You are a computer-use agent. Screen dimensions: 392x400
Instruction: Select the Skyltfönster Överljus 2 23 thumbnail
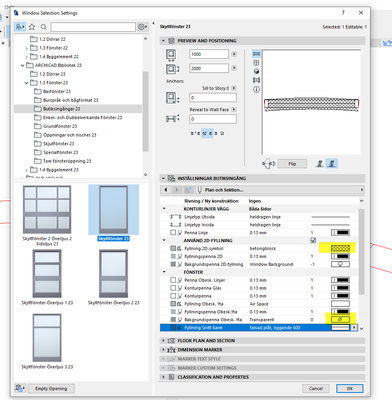(x=113, y=274)
